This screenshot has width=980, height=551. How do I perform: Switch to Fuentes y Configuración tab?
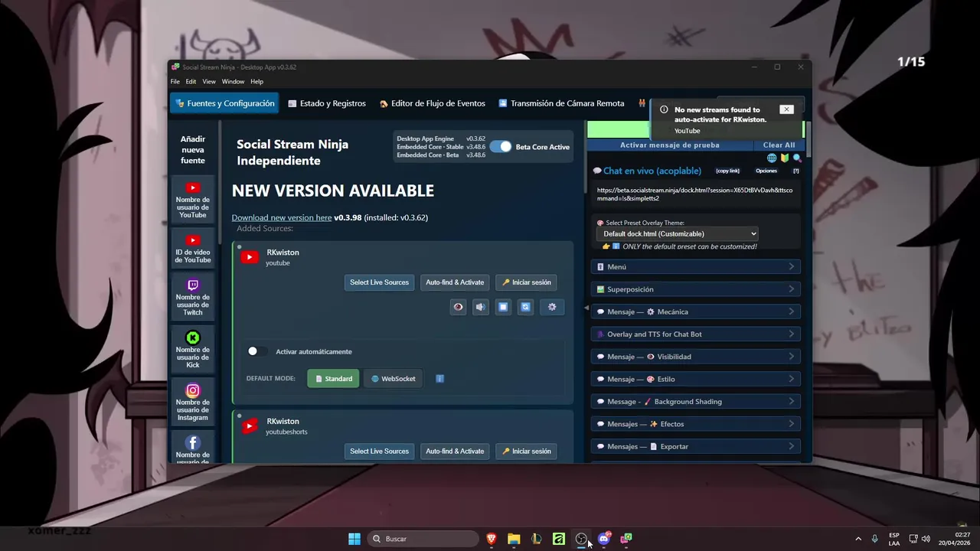(224, 103)
